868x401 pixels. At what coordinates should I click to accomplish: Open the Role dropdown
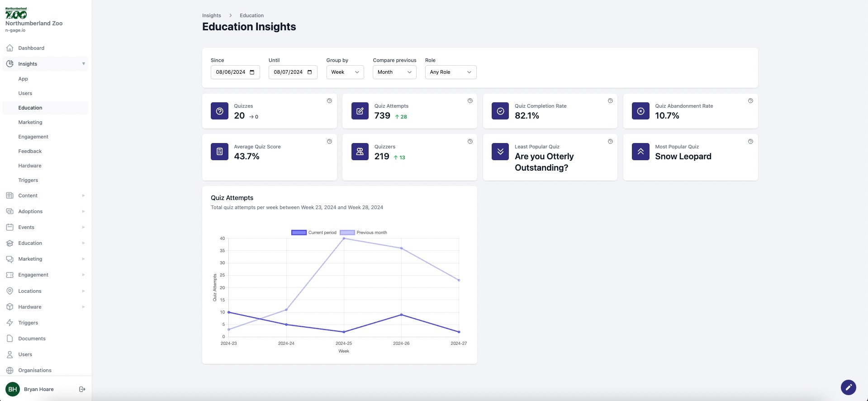[x=450, y=72]
